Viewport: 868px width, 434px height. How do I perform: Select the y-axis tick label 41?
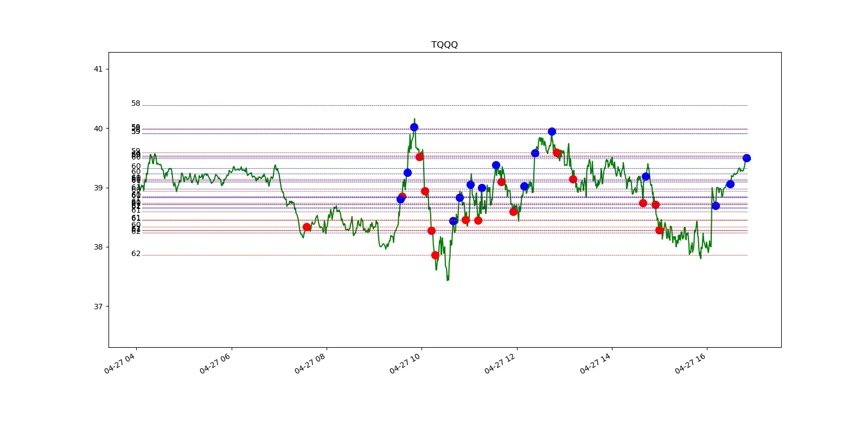(98, 69)
